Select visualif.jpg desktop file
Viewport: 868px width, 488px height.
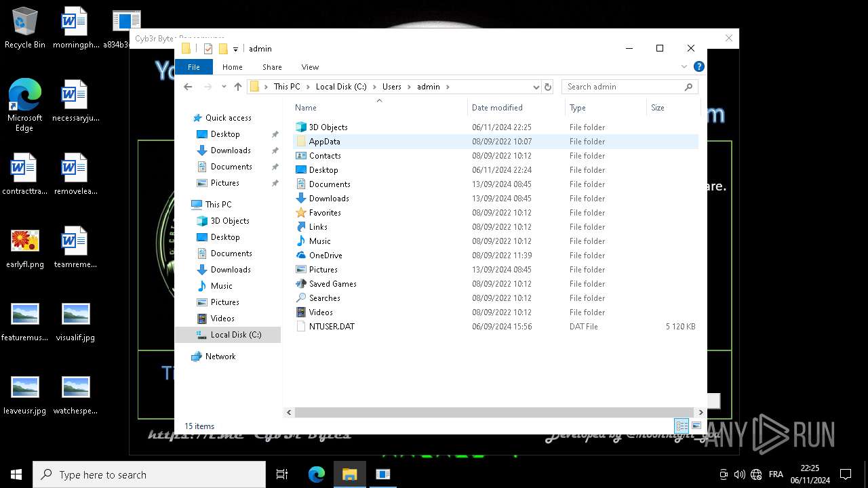pos(75,322)
